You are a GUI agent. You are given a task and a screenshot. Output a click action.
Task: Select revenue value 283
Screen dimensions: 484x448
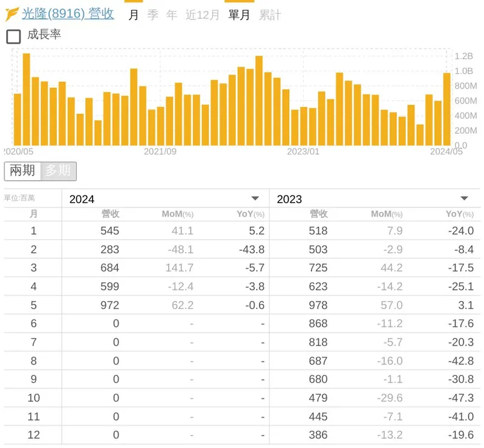(110, 249)
